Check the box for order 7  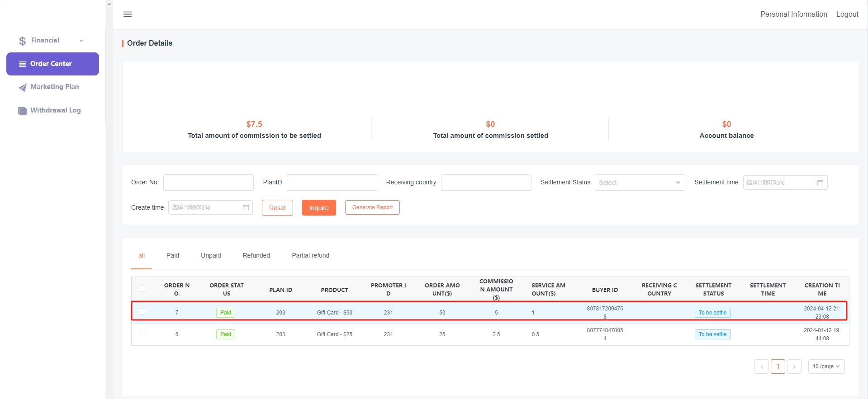143,311
